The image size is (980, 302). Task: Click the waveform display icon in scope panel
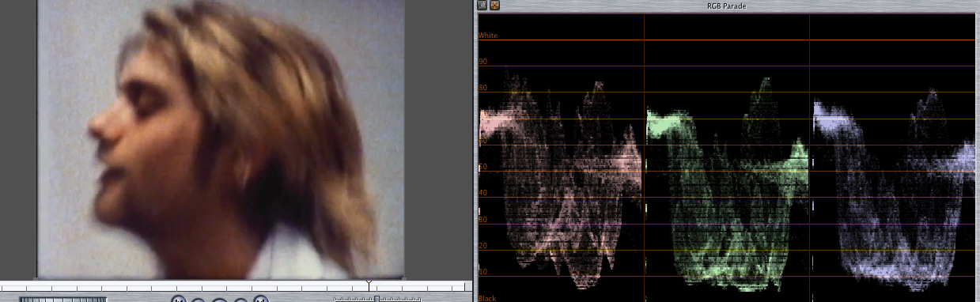[482, 6]
